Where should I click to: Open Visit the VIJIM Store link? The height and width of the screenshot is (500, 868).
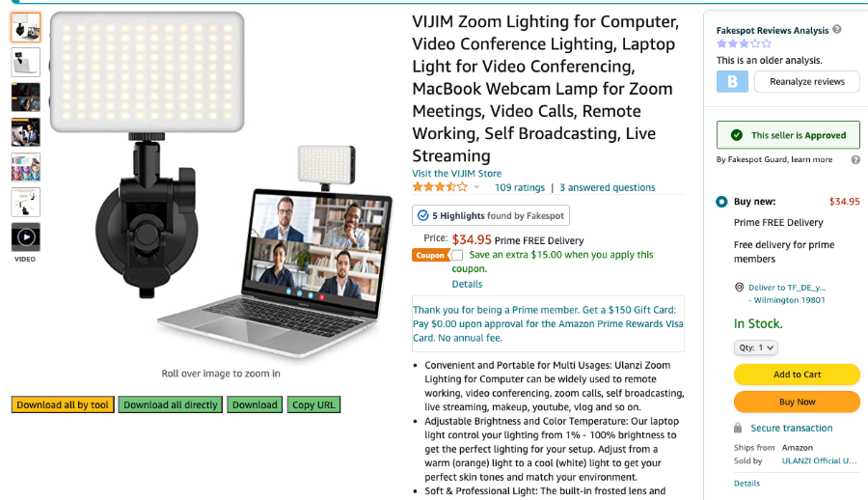point(457,174)
